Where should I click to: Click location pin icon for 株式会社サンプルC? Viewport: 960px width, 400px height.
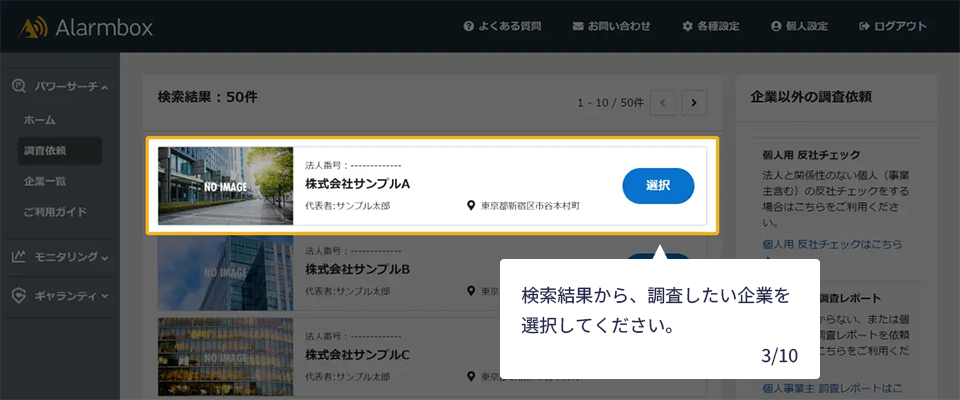[x=470, y=376]
